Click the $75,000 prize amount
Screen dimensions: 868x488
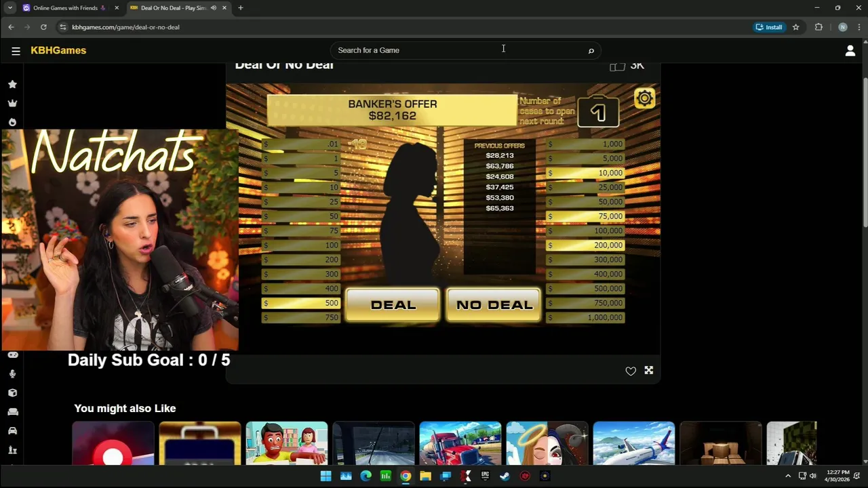(x=585, y=216)
